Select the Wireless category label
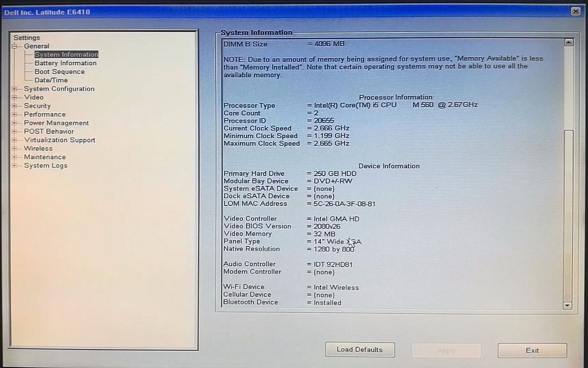588x368 pixels. point(38,149)
